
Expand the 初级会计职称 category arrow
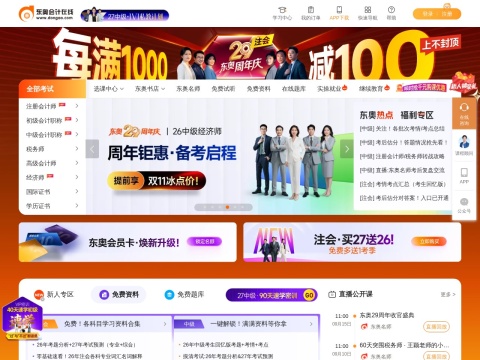tap(77, 120)
